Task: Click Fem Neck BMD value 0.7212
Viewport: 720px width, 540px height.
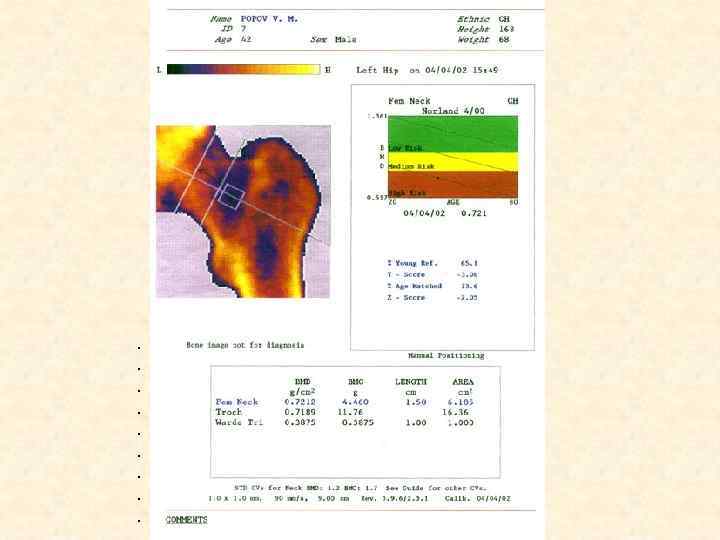Action: 300,402
